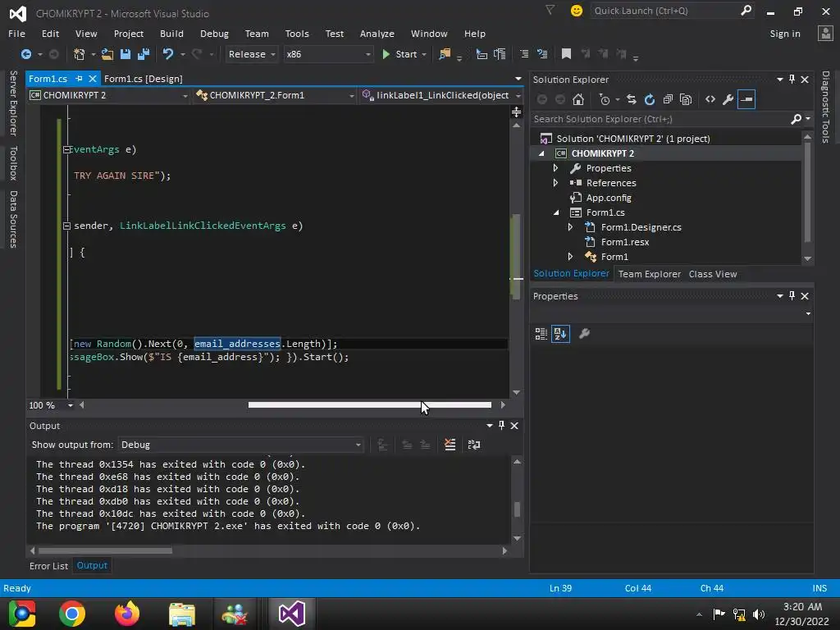Image resolution: width=840 pixels, height=630 pixels.
Task: Open the Analyze menu
Action: tap(377, 34)
